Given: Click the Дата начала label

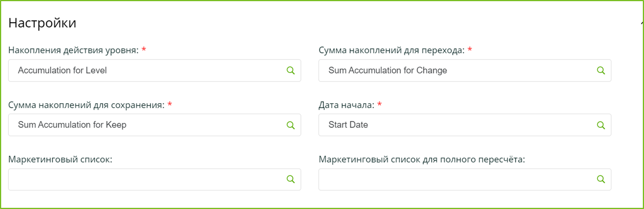Looking at the screenshot, I should (346, 105).
